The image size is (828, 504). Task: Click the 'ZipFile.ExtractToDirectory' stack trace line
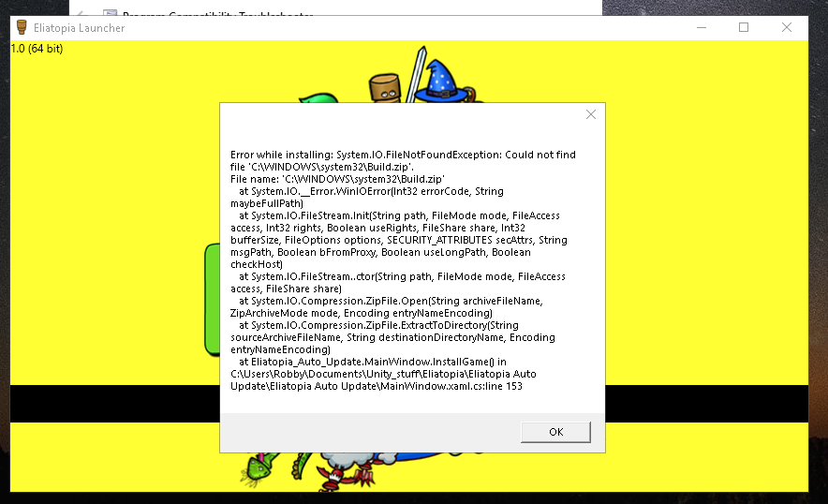(378, 325)
